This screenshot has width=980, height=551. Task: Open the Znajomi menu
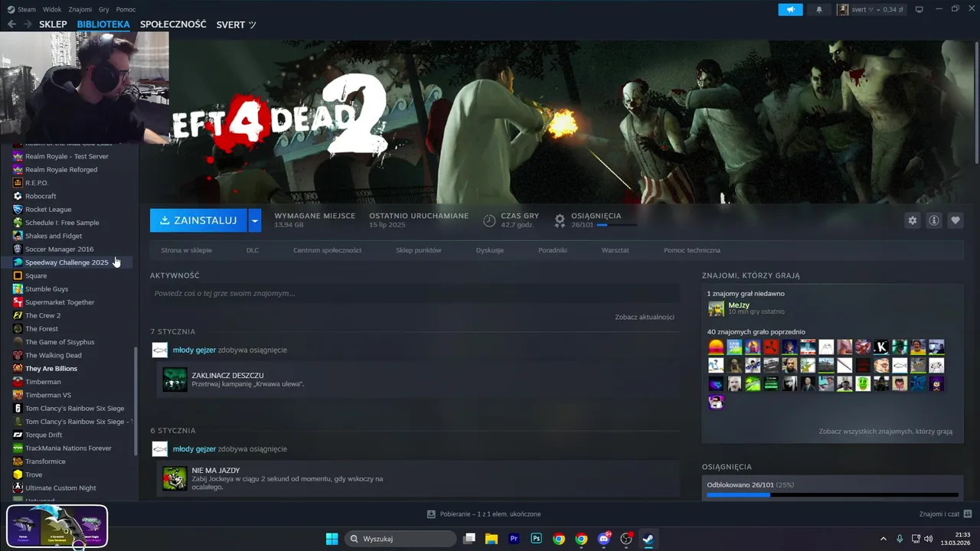click(x=80, y=9)
